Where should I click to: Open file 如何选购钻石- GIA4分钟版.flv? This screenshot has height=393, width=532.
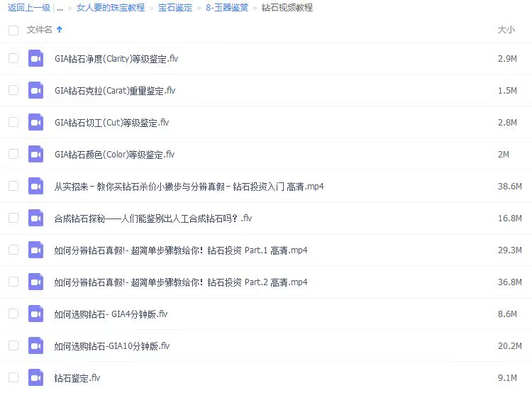tap(111, 314)
